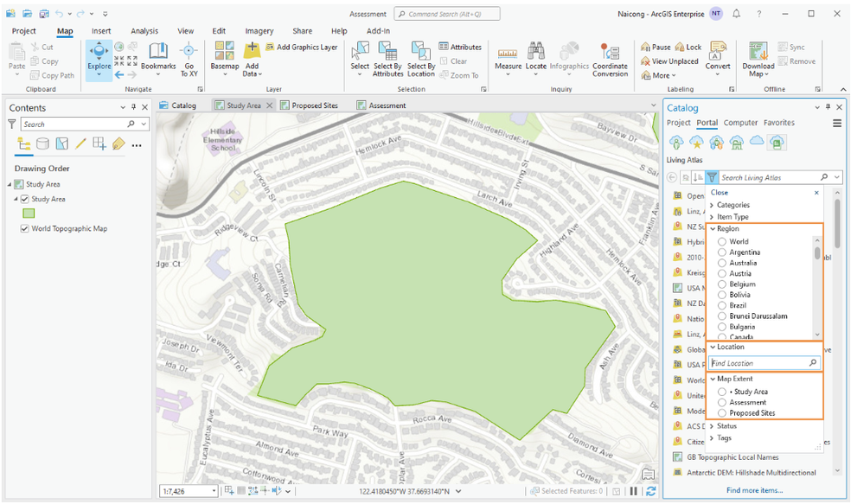The height and width of the screenshot is (504, 851).
Task: Open the Locate tool
Action: [x=535, y=59]
